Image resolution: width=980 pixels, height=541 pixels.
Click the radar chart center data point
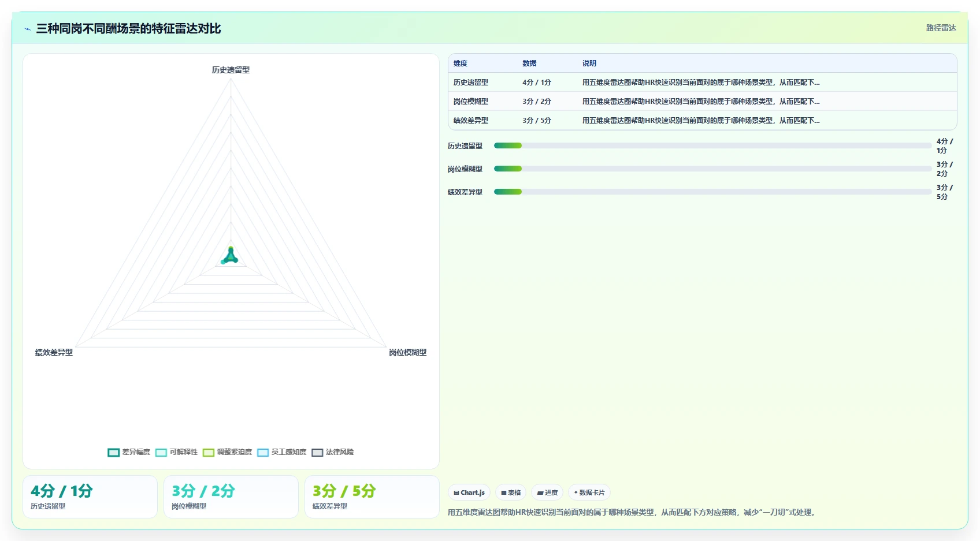coord(231,256)
